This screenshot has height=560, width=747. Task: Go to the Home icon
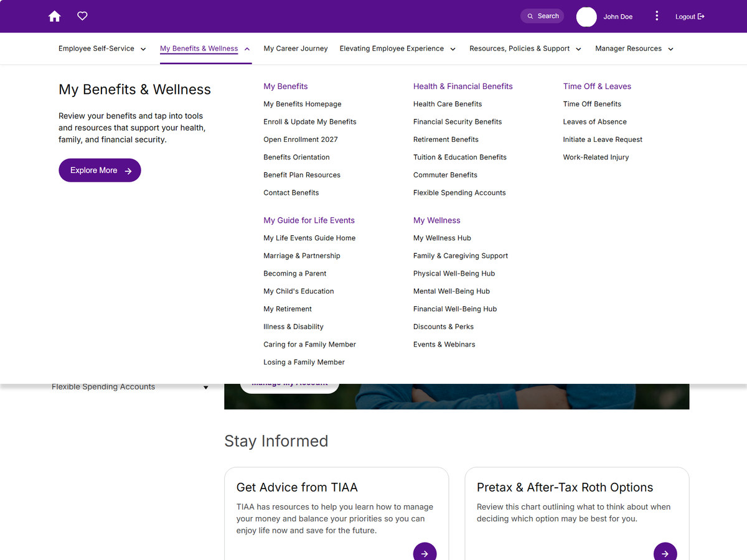(55, 16)
